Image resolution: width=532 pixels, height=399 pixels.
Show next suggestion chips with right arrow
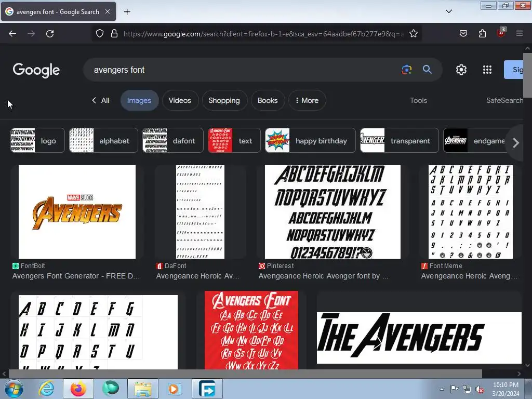point(516,143)
